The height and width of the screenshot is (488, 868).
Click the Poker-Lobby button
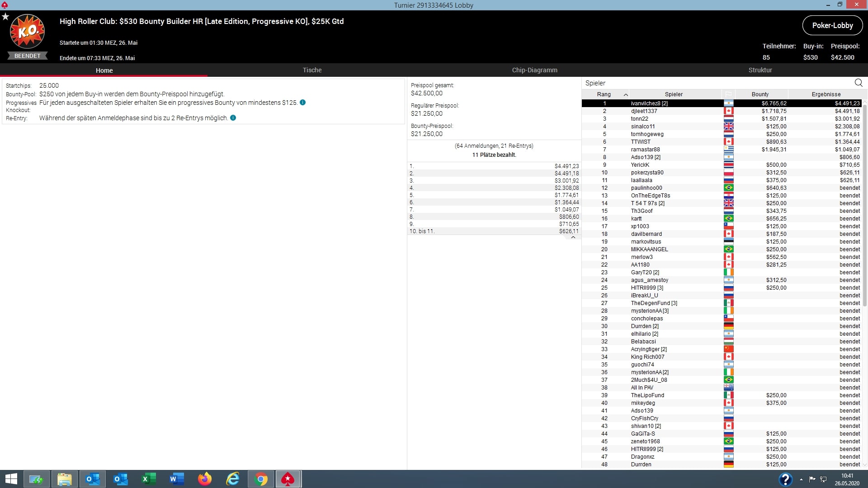click(x=832, y=25)
